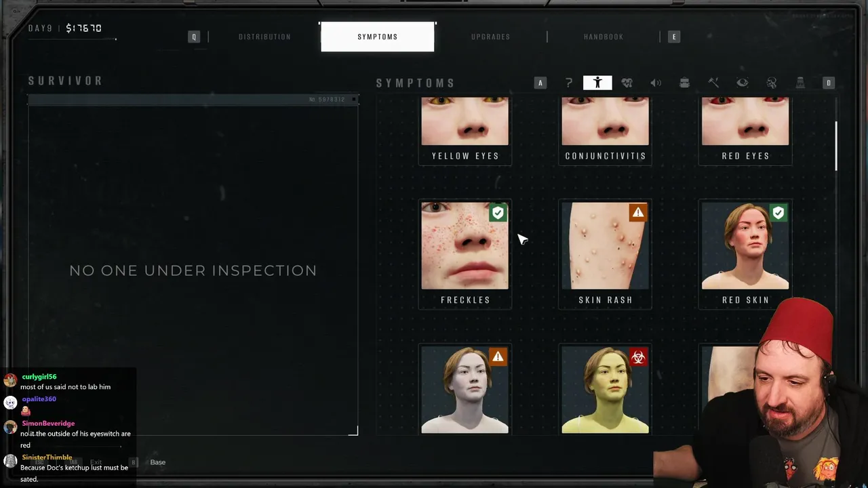Screen dimensions: 868x488
Task: Open the Handbook tab
Action: [x=604, y=37]
